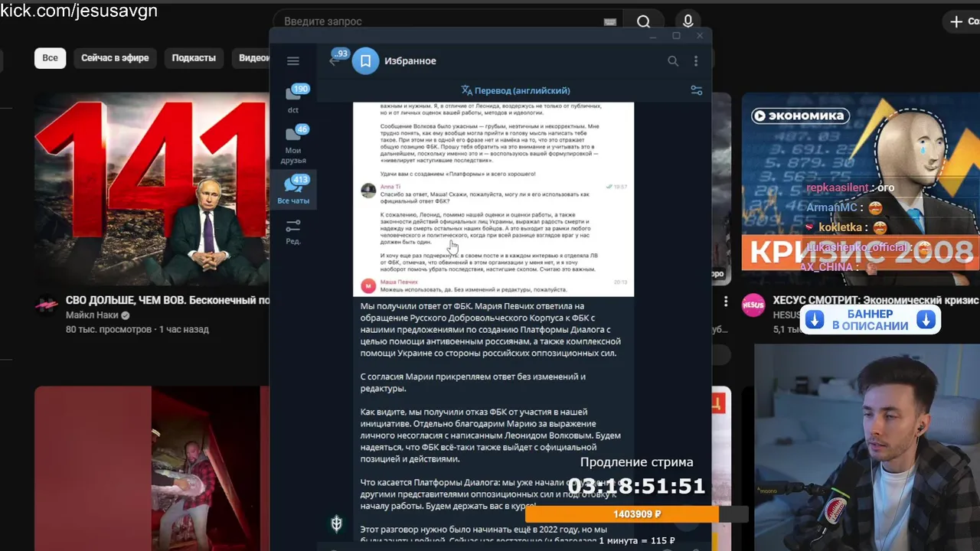This screenshot has width=980, height=551.
Task: Click paragraph starting С согласия Марии
Action: pyautogui.click(x=473, y=383)
